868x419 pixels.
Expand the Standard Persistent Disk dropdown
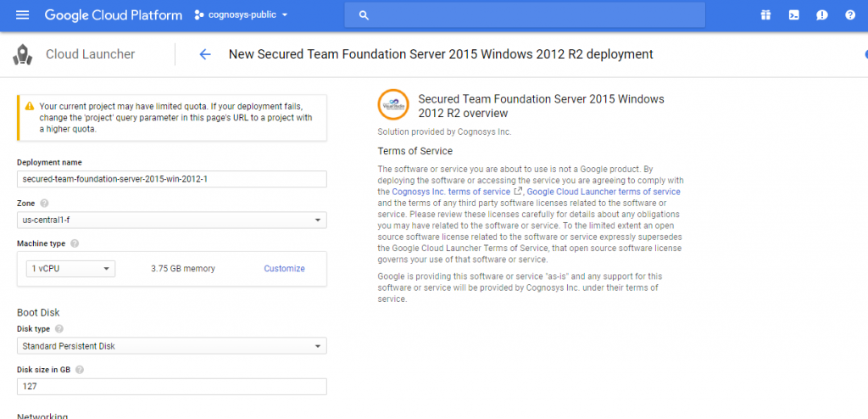171,346
